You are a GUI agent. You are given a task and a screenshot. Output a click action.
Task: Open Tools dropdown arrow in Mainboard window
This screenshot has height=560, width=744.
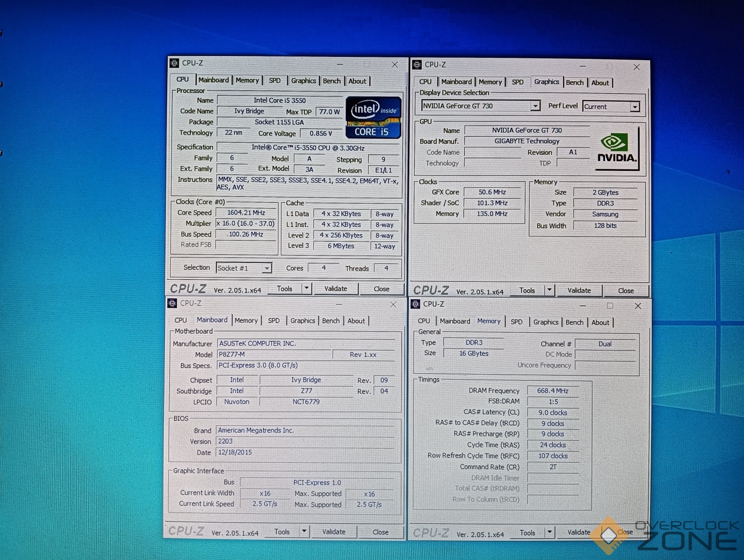[x=304, y=531]
